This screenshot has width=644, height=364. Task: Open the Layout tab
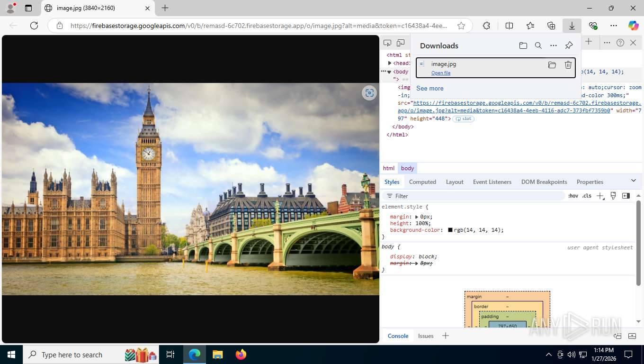coord(455,182)
